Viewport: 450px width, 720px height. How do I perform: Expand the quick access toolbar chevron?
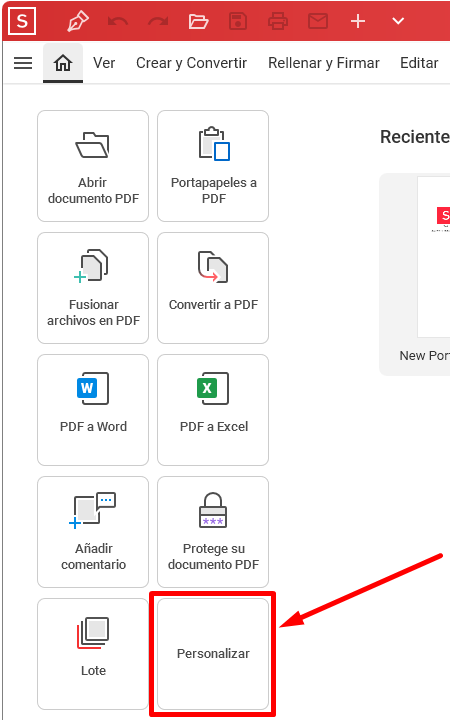pos(398,21)
